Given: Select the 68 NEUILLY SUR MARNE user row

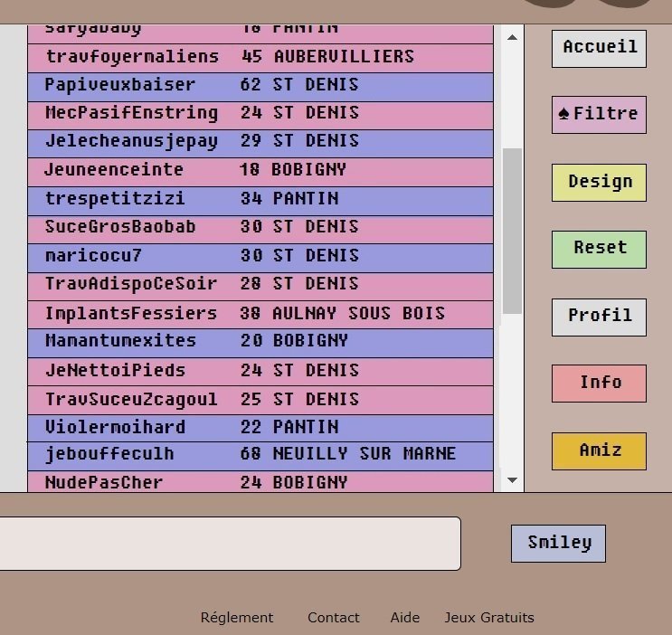Looking at the screenshot, I should point(260,456).
